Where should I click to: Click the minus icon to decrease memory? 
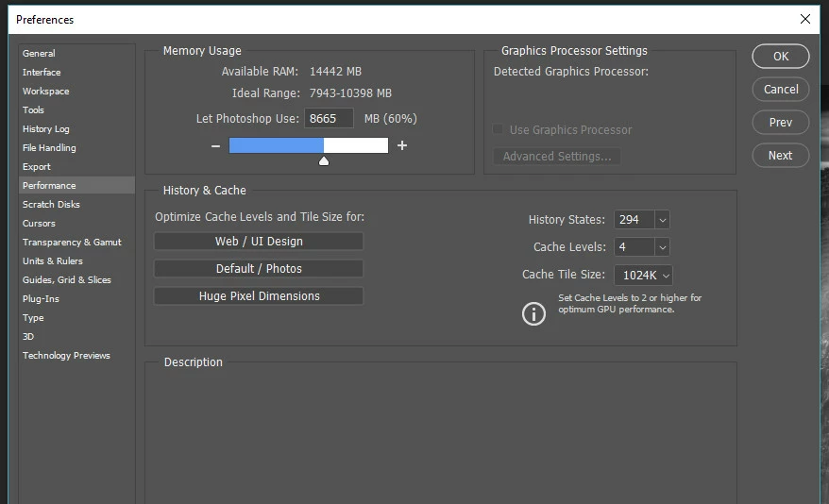pyautogui.click(x=215, y=145)
